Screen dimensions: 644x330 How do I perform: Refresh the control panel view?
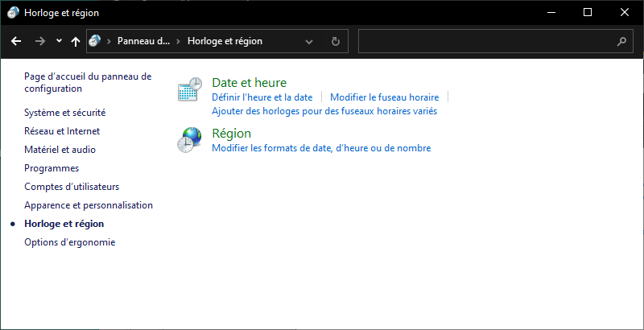(335, 41)
